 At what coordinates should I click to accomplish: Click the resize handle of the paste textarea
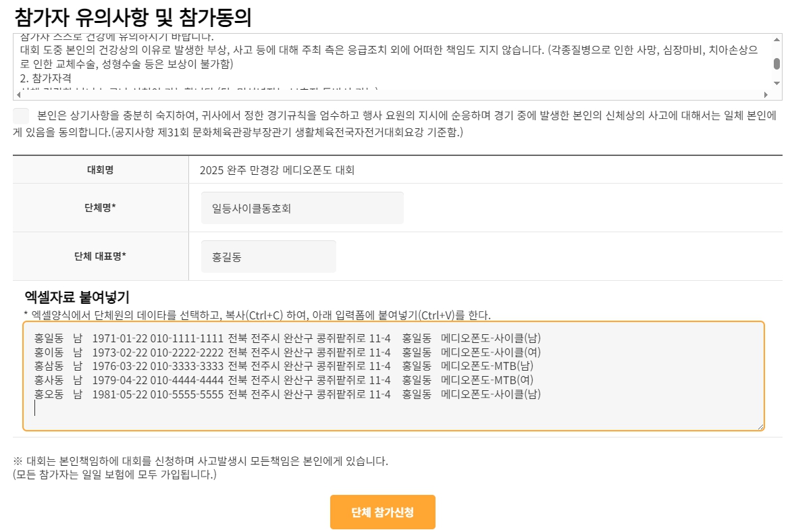[x=761, y=427]
